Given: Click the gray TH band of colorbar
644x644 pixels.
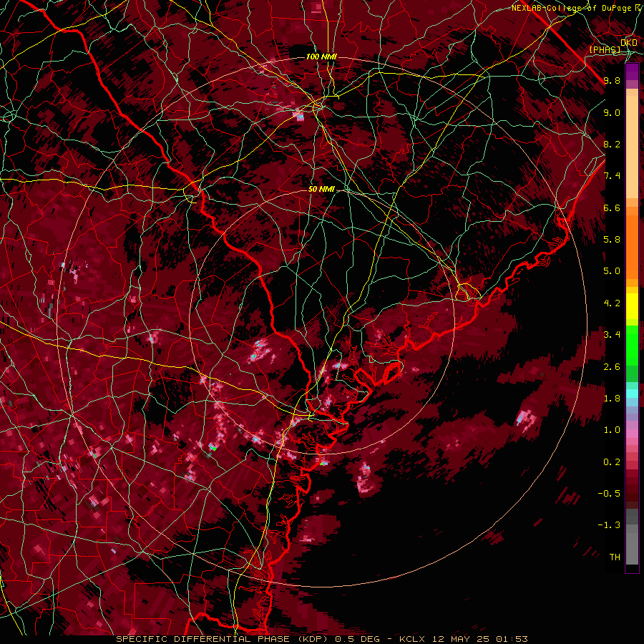Looking at the screenshot, I should (632, 545).
